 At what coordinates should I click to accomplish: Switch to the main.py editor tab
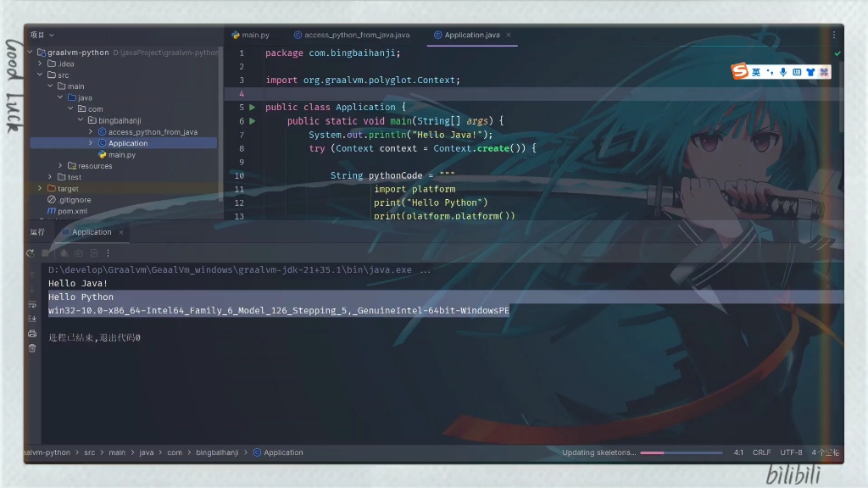point(251,35)
